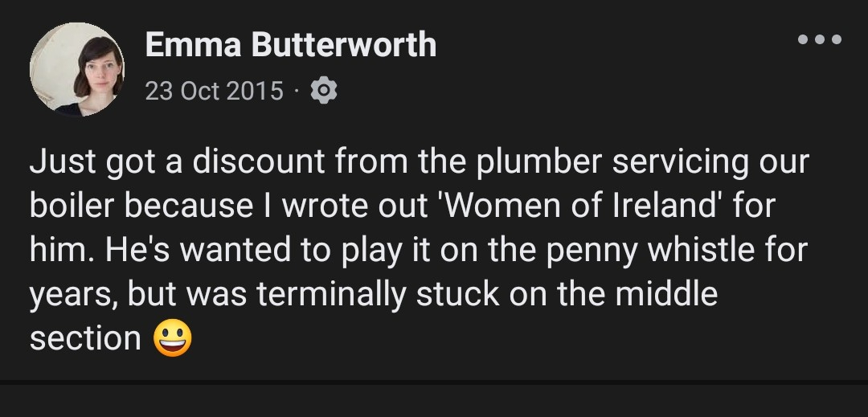Click the word "section" before the emoji
This screenshot has height=417, width=868.
[85, 339]
